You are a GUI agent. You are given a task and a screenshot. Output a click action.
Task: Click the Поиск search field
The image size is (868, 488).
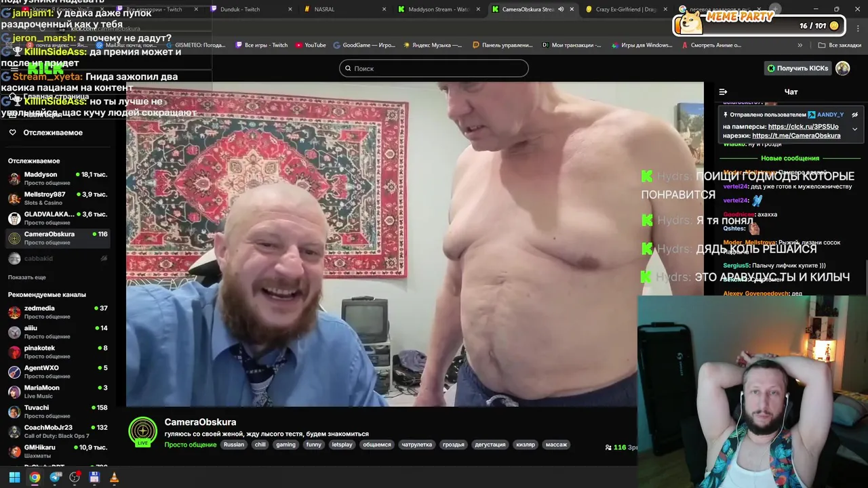pos(434,68)
